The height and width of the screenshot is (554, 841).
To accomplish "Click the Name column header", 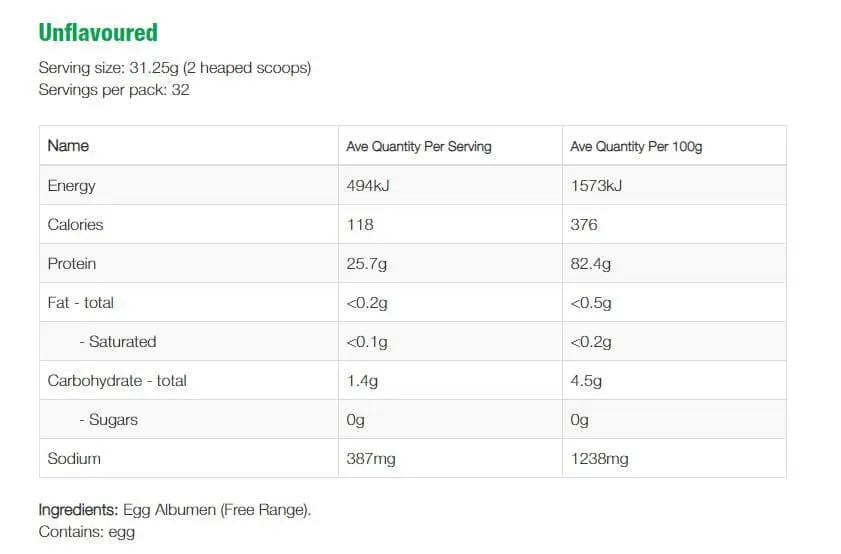I will 68,146.
